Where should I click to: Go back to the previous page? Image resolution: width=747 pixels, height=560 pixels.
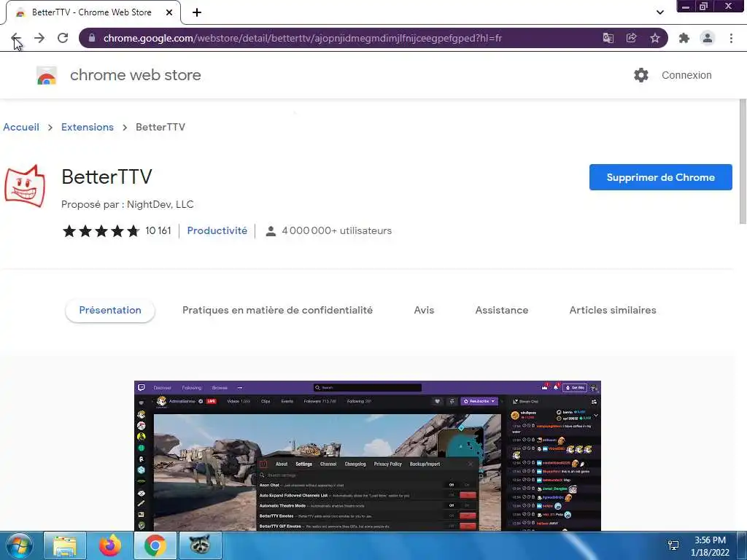coord(16,38)
